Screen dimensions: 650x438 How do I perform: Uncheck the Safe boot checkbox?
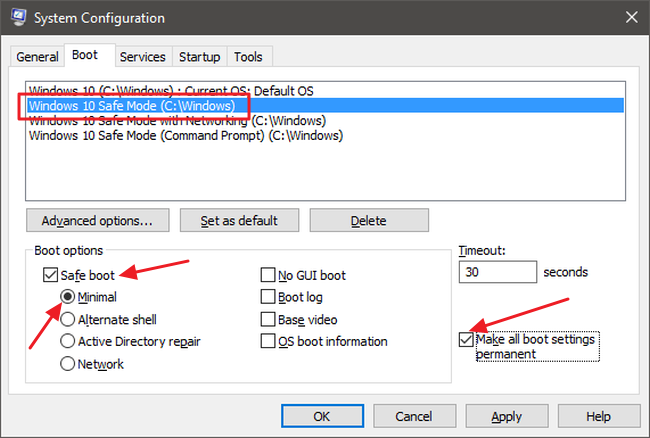click(x=50, y=275)
